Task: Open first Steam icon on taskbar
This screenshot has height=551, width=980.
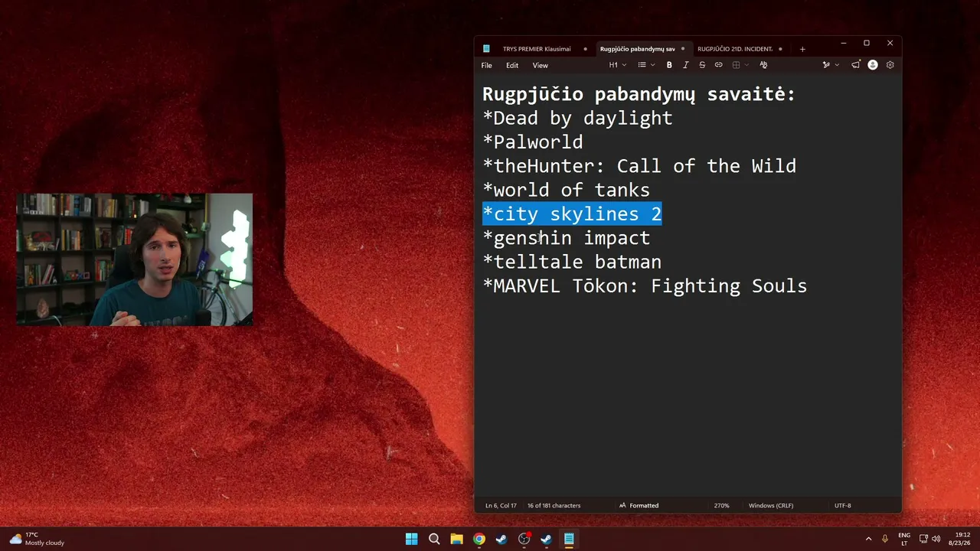Action: pyautogui.click(x=501, y=539)
